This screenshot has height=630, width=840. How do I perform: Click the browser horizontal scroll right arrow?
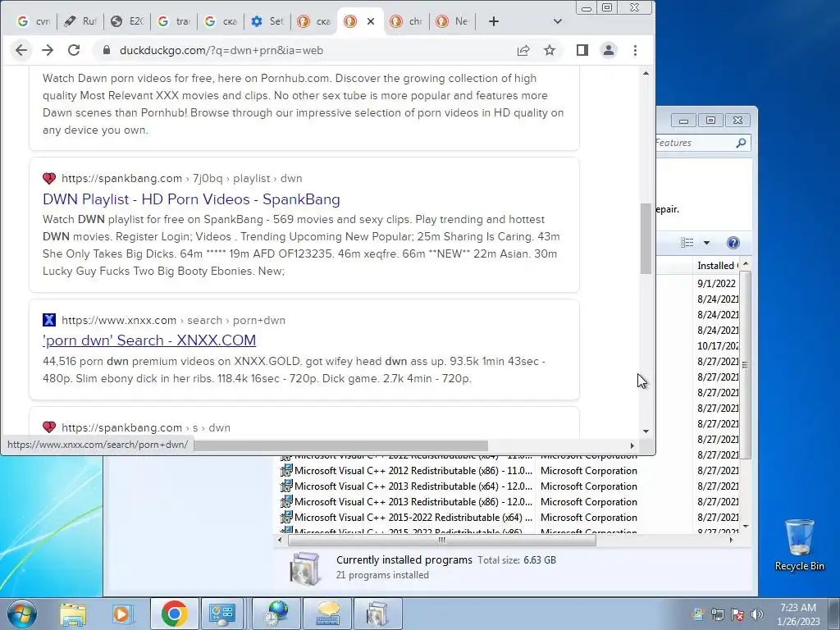click(632, 445)
